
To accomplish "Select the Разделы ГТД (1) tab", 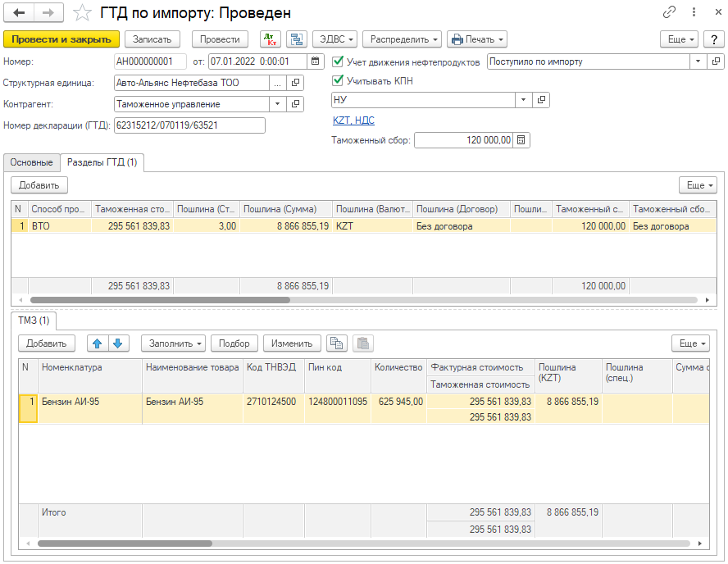I will click(102, 162).
